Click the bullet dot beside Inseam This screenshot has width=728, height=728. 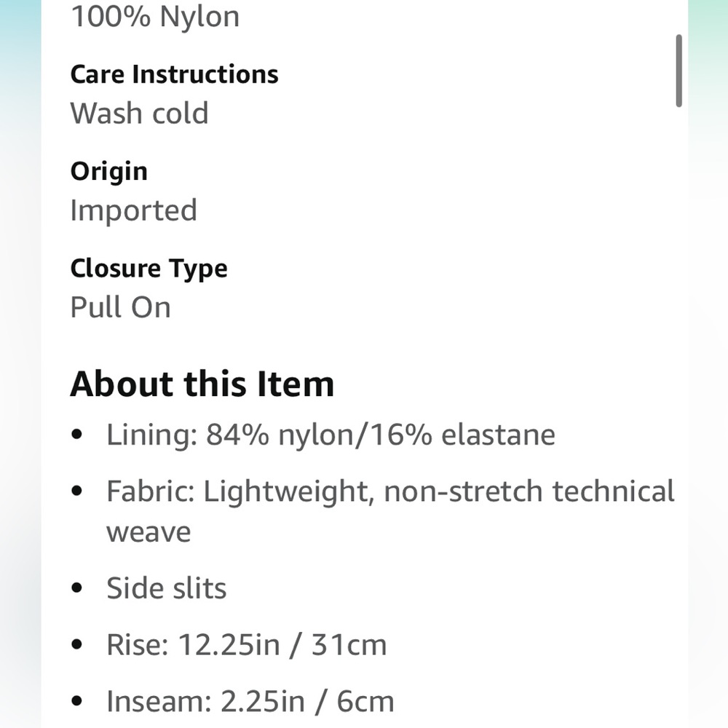tap(77, 700)
